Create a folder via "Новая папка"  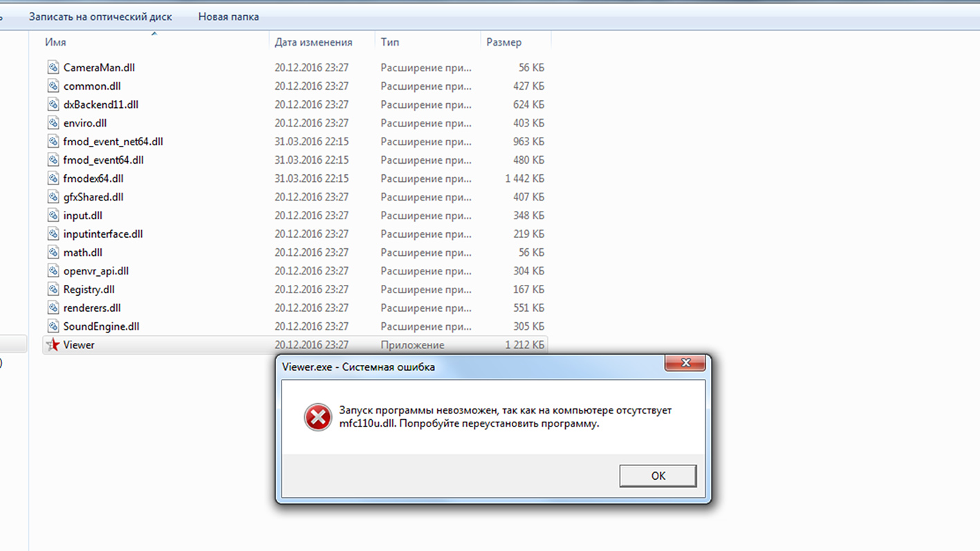[228, 17]
